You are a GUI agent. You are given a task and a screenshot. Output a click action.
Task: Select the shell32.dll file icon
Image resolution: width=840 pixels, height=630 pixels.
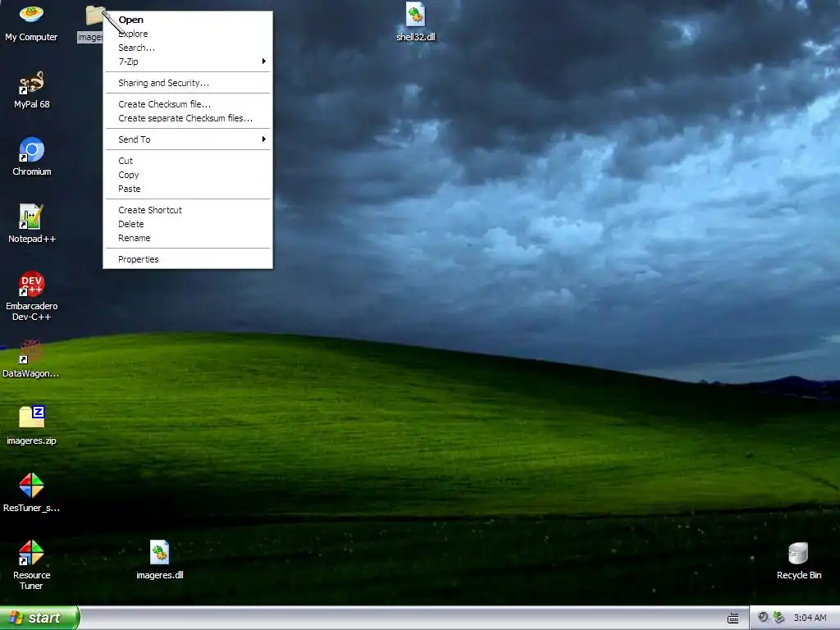(416, 22)
